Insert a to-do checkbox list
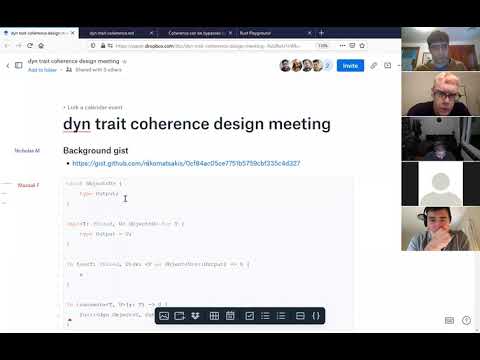This screenshot has height=360, width=480. (x=249, y=316)
